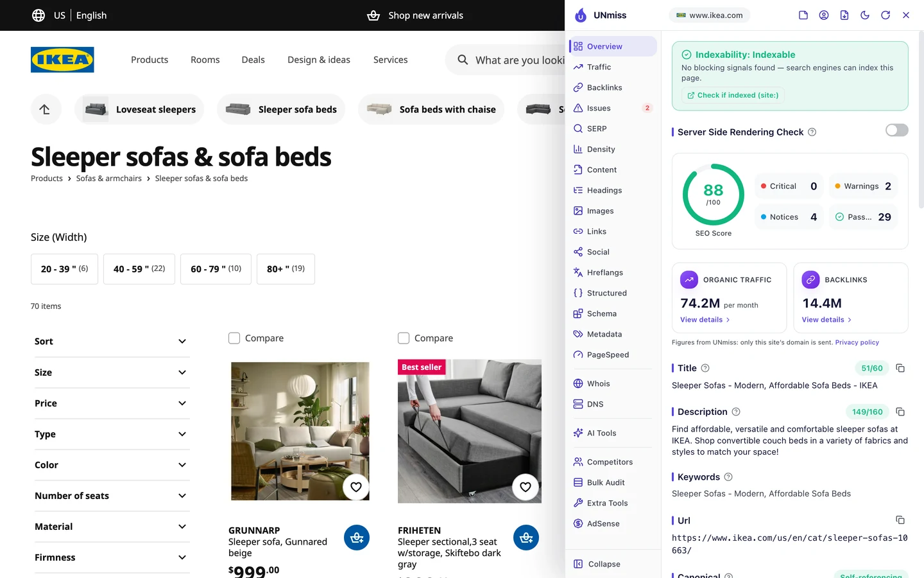Copy the page Title value

point(900,368)
